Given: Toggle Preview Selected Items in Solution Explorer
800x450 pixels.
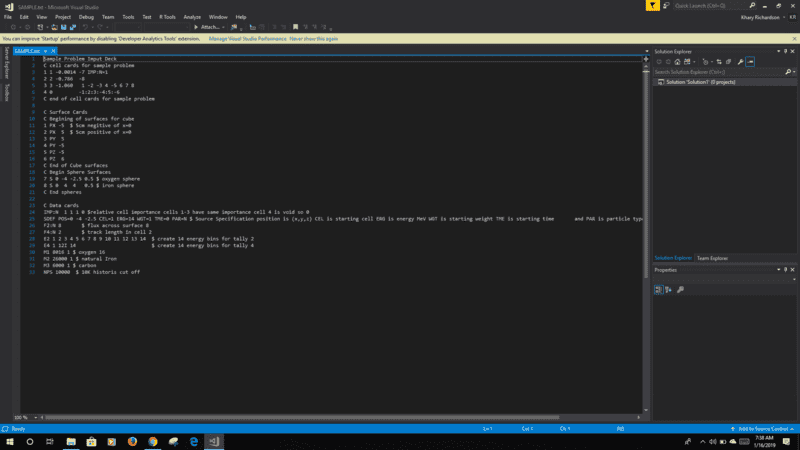Looking at the screenshot, I should (750, 61).
